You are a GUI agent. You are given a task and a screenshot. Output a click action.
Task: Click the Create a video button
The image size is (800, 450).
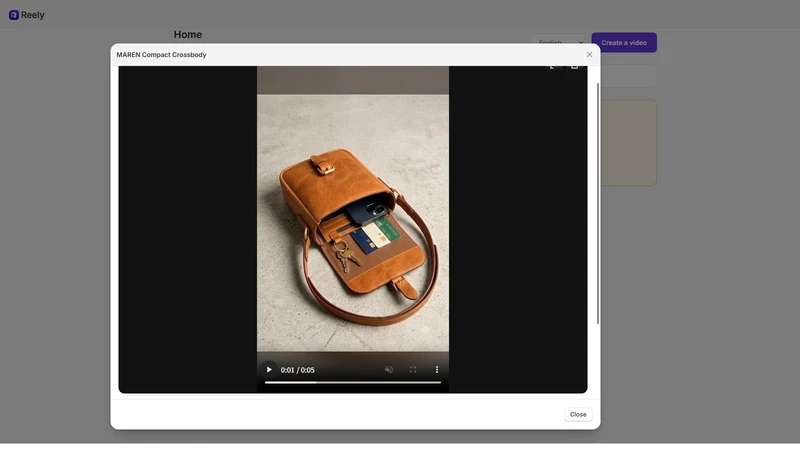pos(624,42)
